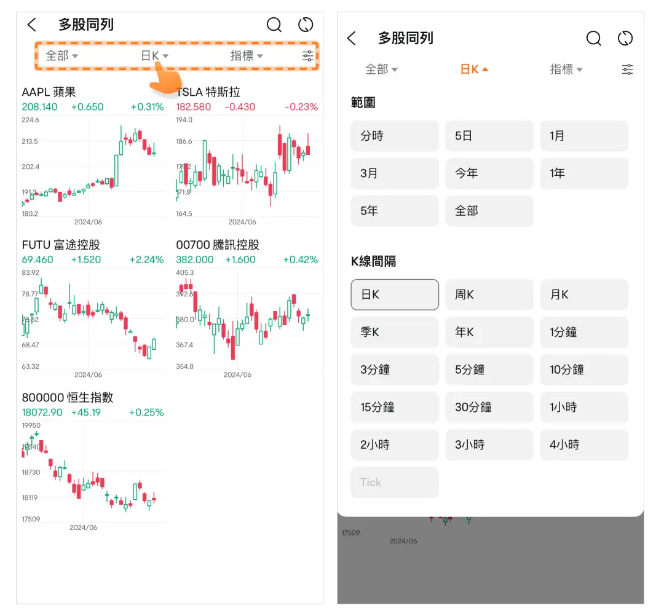Select the 周K interval option

(x=489, y=295)
